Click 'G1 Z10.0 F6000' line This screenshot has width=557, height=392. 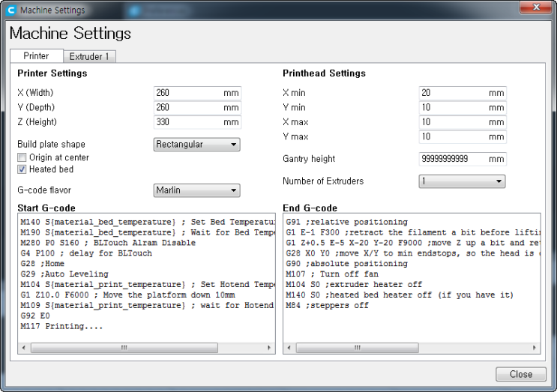pos(128,295)
